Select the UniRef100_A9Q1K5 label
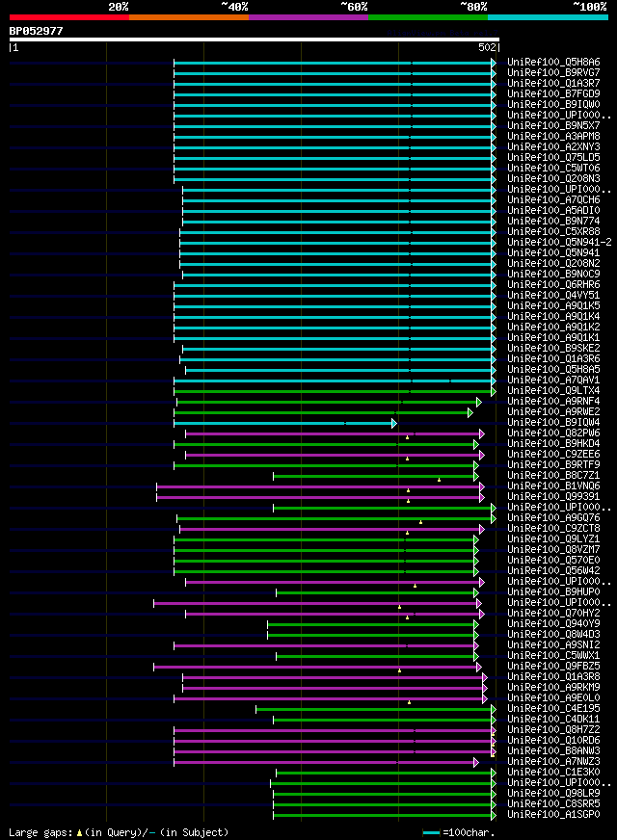This screenshot has height=840, width=617. click(x=553, y=306)
